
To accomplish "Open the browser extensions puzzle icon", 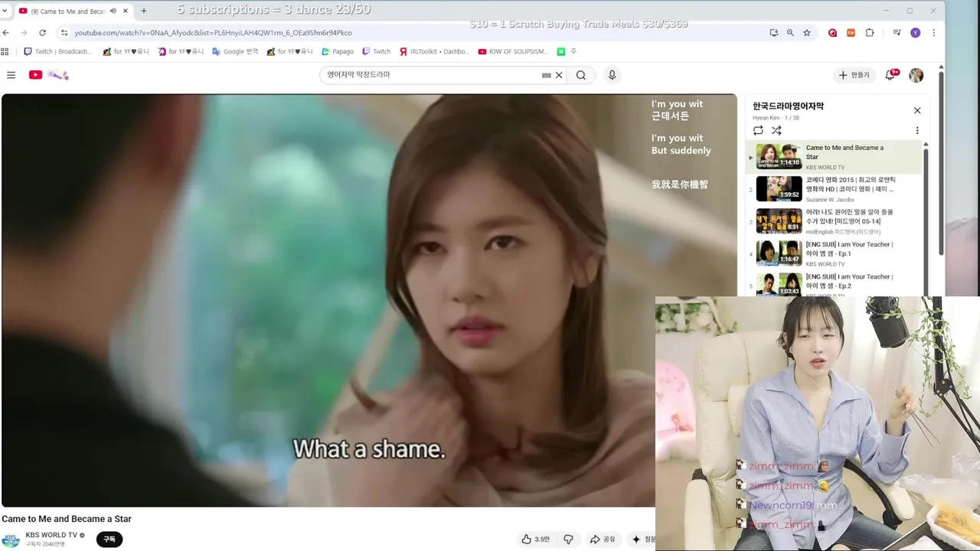I will [x=870, y=33].
